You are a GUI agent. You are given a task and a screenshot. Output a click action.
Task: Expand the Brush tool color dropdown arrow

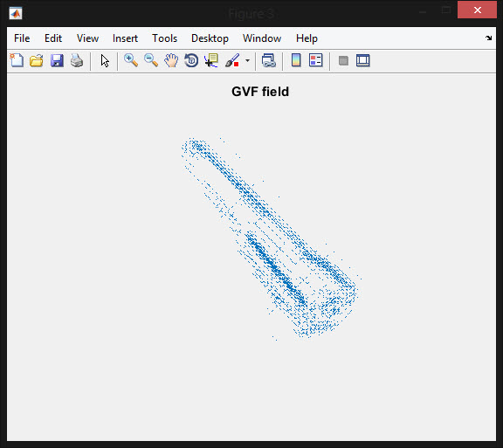click(247, 60)
